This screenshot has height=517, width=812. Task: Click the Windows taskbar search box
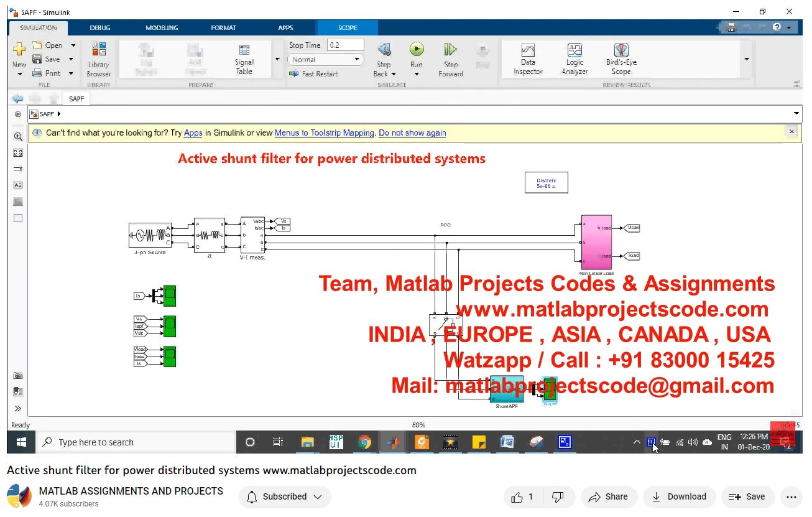point(137,442)
